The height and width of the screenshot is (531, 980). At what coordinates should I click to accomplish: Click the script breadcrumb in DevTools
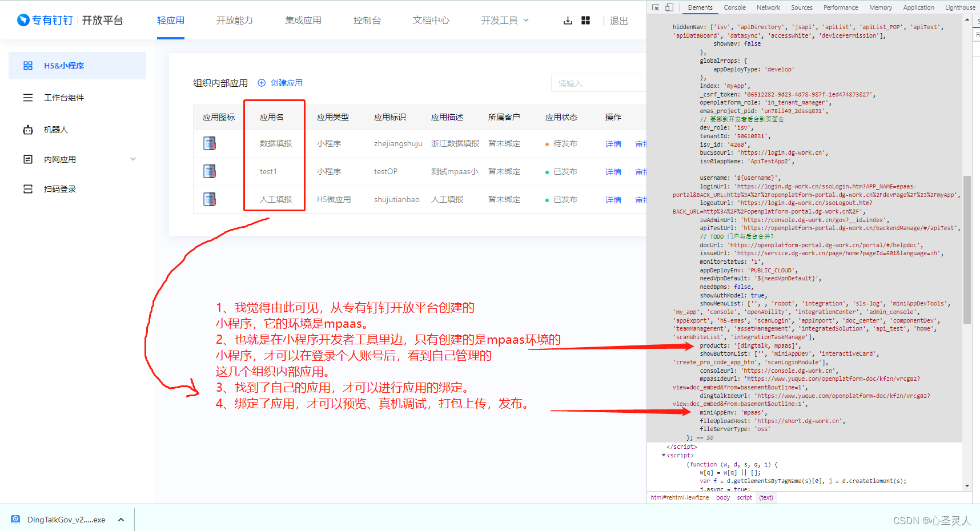click(x=744, y=497)
